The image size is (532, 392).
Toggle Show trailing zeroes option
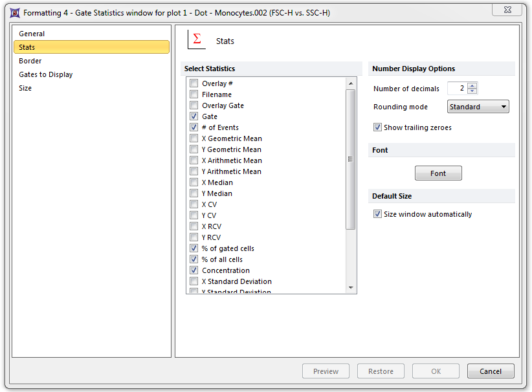pyautogui.click(x=378, y=127)
